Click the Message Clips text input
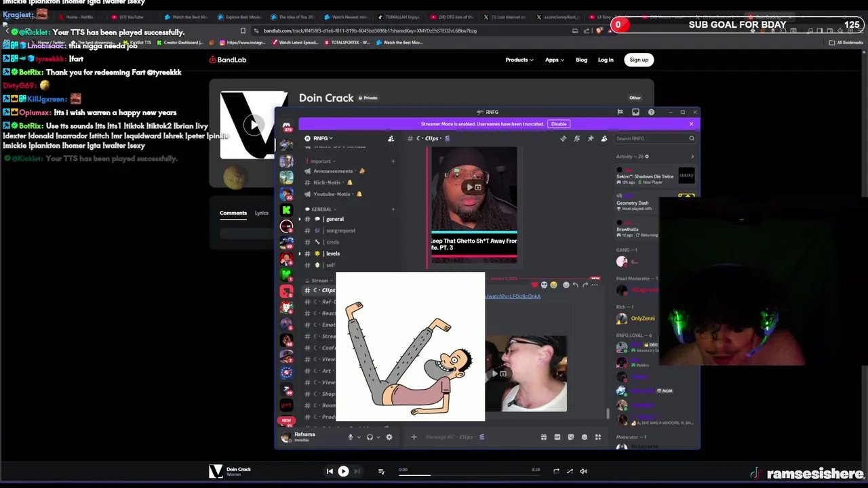 pyautogui.click(x=478, y=437)
